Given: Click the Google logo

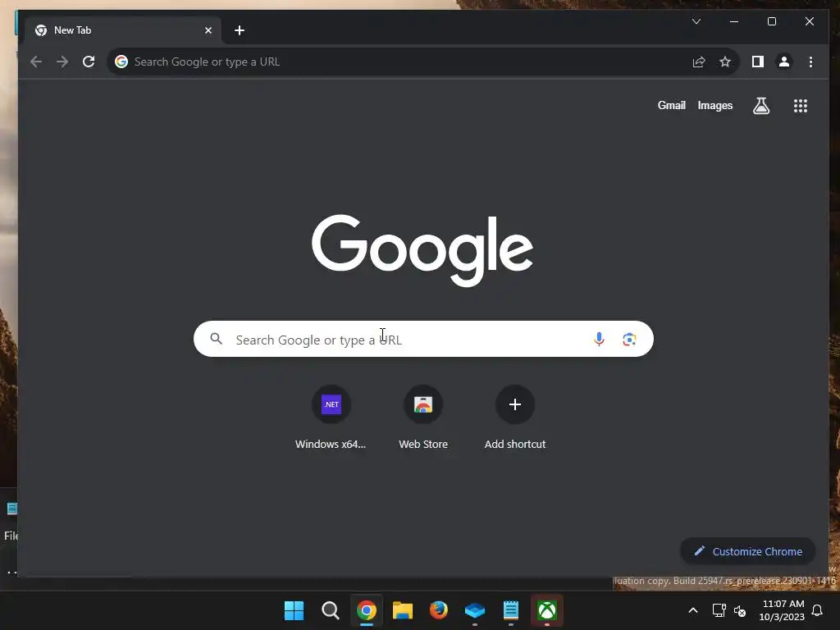Looking at the screenshot, I should tap(422, 250).
